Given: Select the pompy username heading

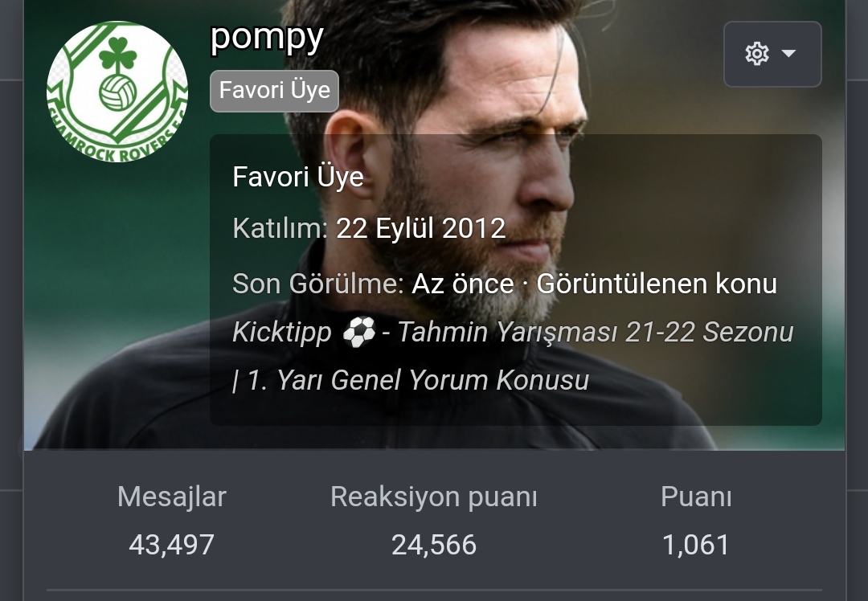Looking at the screenshot, I should (267, 38).
